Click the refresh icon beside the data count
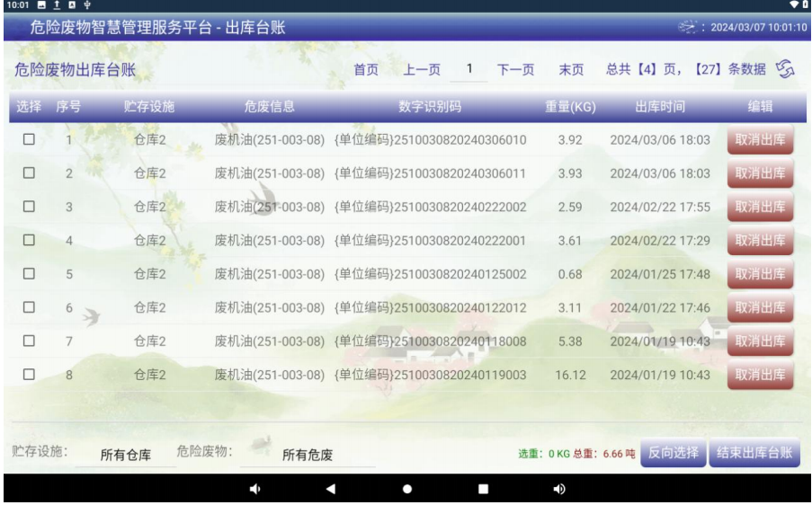 point(787,70)
